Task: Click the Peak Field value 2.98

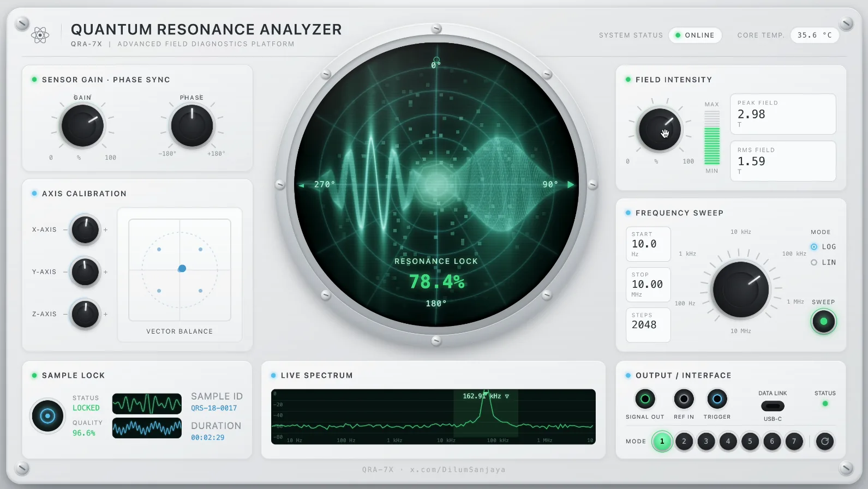Action: point(751,114)
